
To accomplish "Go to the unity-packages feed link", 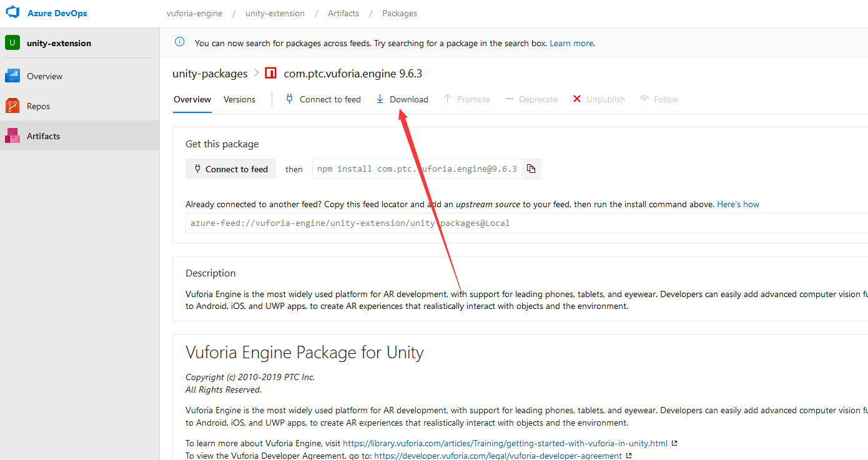I will point(210,74).
